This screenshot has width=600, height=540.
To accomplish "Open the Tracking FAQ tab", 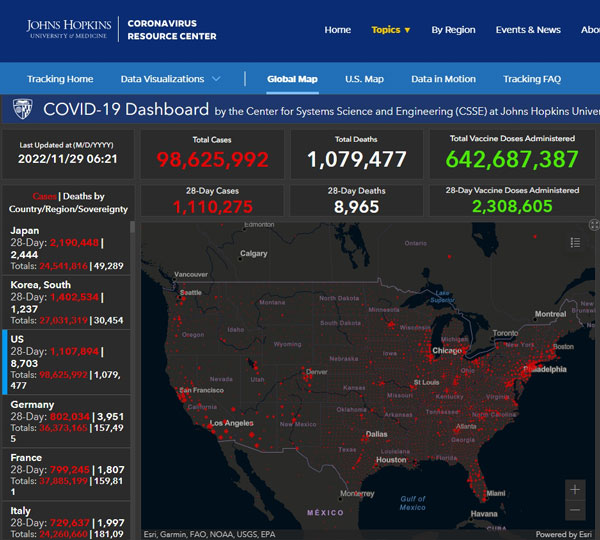I will (532, 79).
